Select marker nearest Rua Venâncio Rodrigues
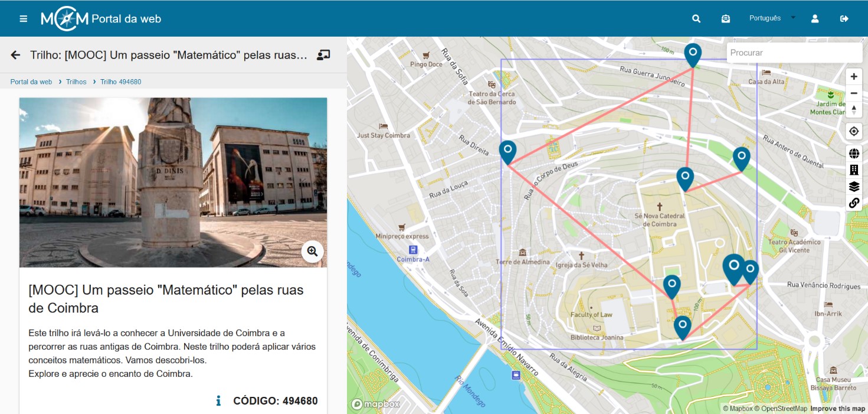Viewport: 868px width, 414px height. [x=750, y=272]
